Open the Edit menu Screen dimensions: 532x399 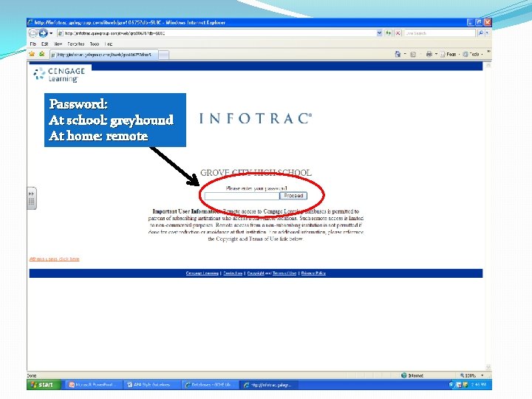pyautogui.click(x=45, y=44)
